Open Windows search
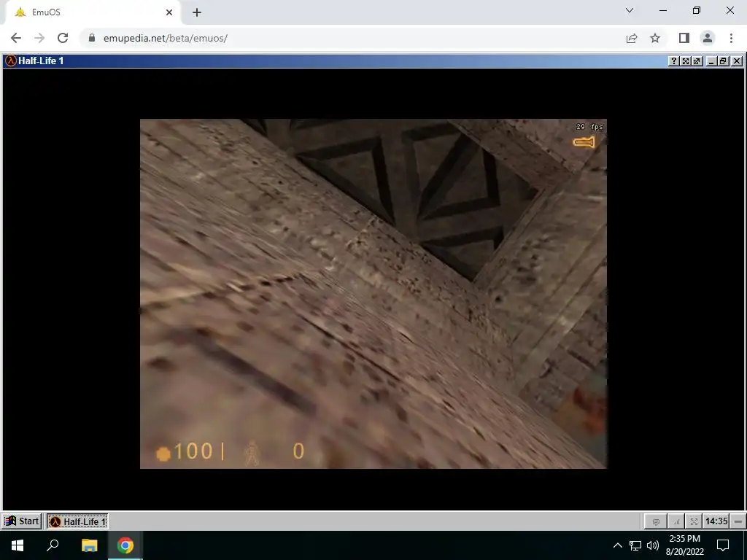747x560 pixels. (x=53, y=545)
